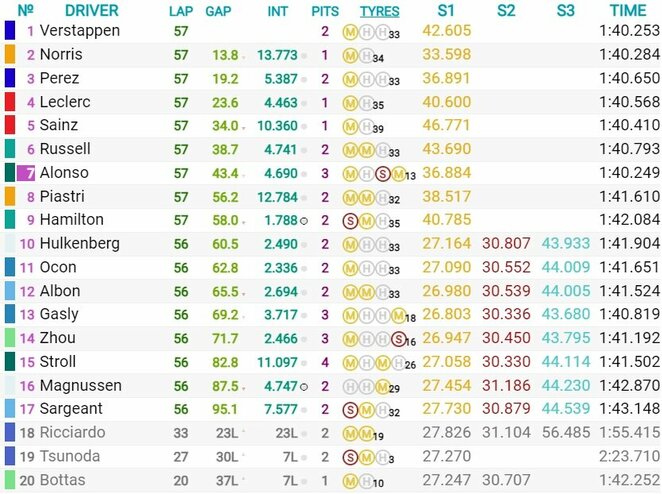The height and width of the screenshot is (494, 662).
Task: Click Verstappen's yellow medium tyre icon
Action: pos(350,31)
